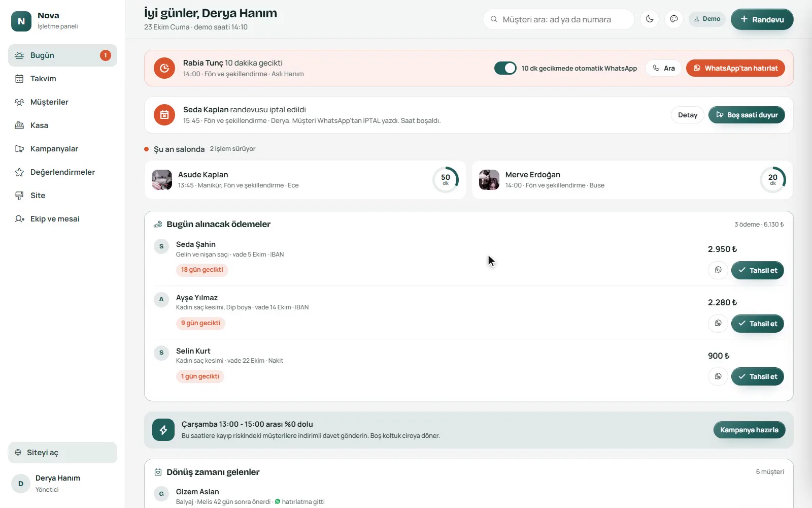Remind Rabia Tunç via WhatsApp'tan hatırlat

click(x=735, y=68)
